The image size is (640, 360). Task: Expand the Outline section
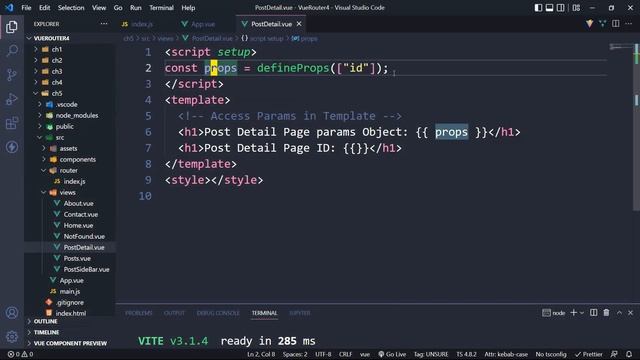coord(46,322)
